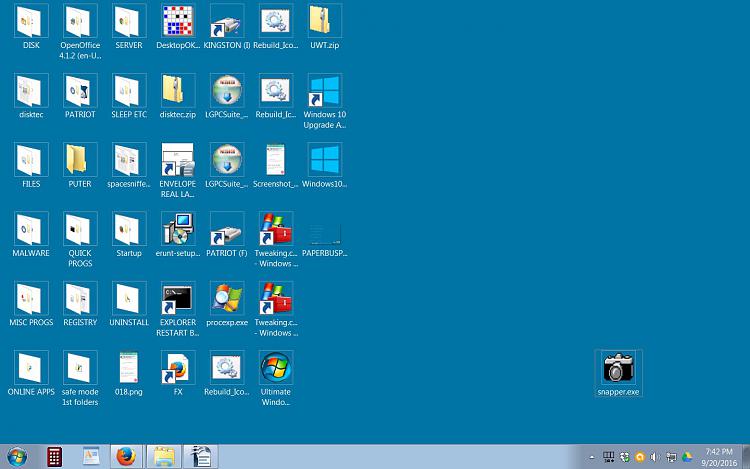Select the OpenOffice 4.1.2 folder icon
Screen dimensions: 750x469
[x=80, y=21]
